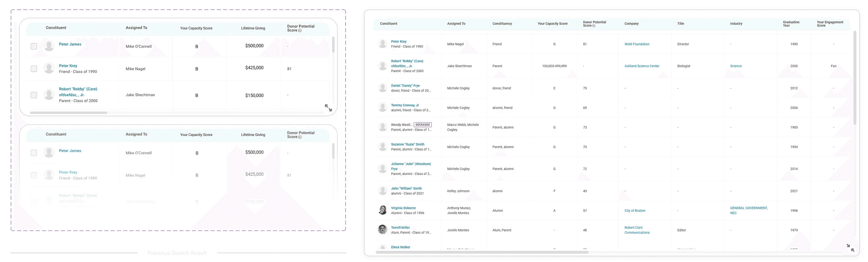Sort by Constituency column header

point(502,24)
